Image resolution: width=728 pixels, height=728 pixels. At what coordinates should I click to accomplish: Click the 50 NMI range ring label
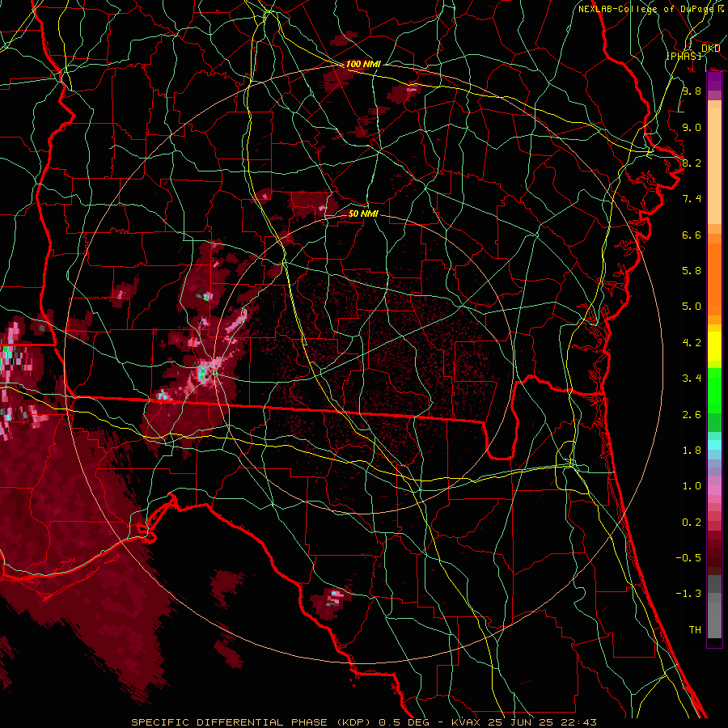pyautogui.click(x=363, y=214)
